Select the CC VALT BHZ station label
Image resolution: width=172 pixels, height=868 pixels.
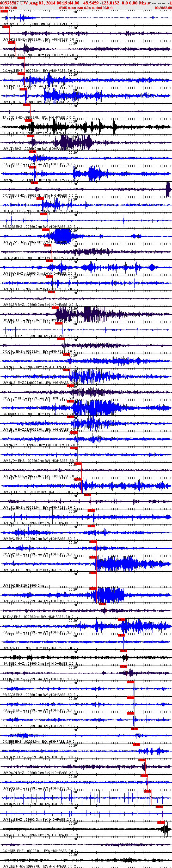point(13,71)
